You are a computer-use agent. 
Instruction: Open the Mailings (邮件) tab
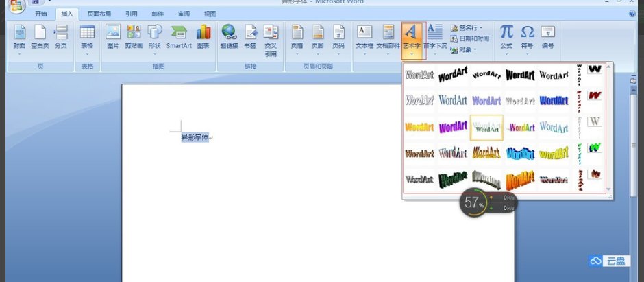pos(158,14)
